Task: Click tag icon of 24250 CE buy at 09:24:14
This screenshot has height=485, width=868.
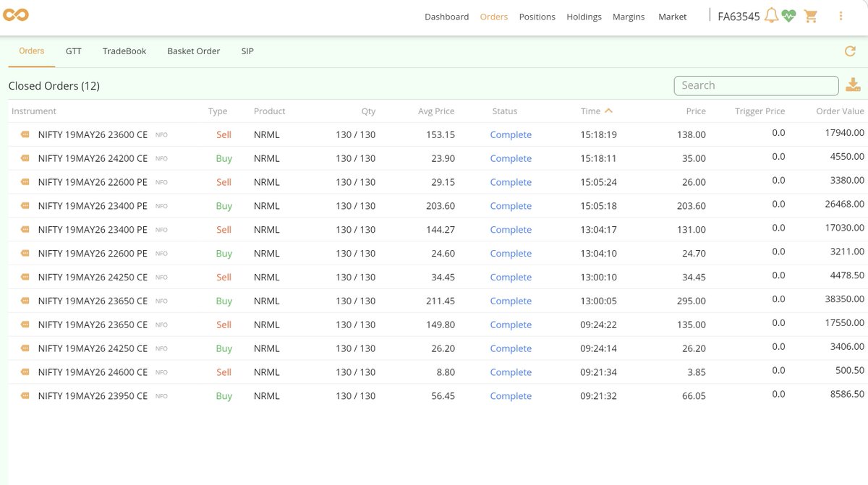Action: [x=25, y=348]
